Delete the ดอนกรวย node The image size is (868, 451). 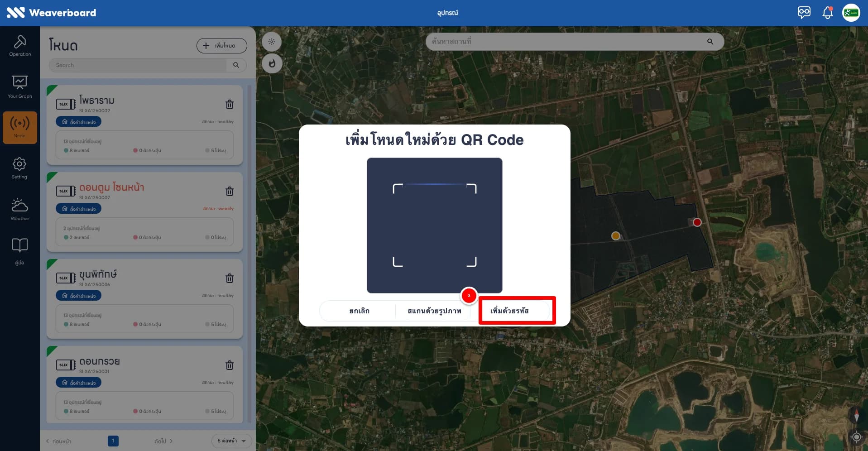pos(230,365)
